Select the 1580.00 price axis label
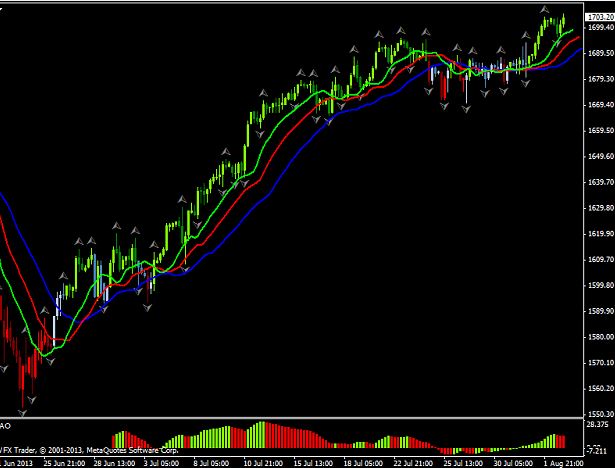 (x=601, y=337)
